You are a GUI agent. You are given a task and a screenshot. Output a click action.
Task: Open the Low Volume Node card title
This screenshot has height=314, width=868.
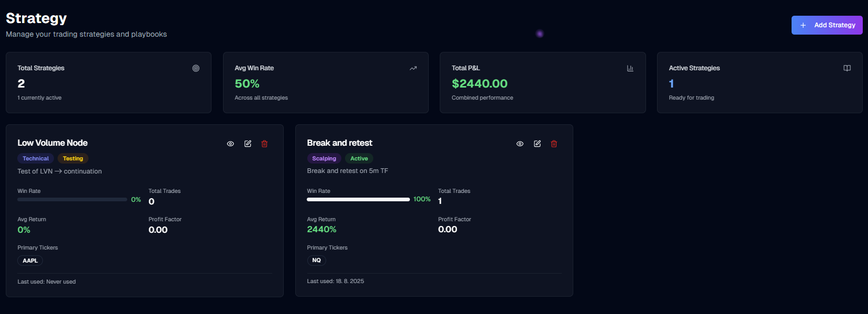[x=52, y=143]
